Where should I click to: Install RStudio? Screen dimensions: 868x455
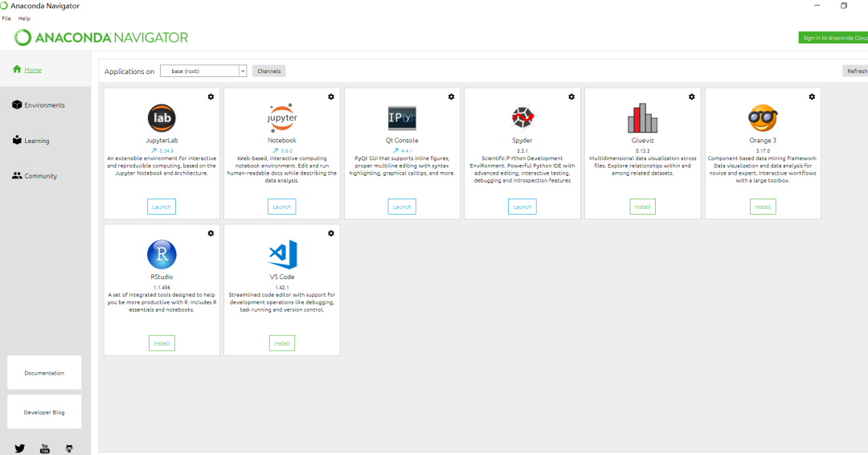point(162,343)
